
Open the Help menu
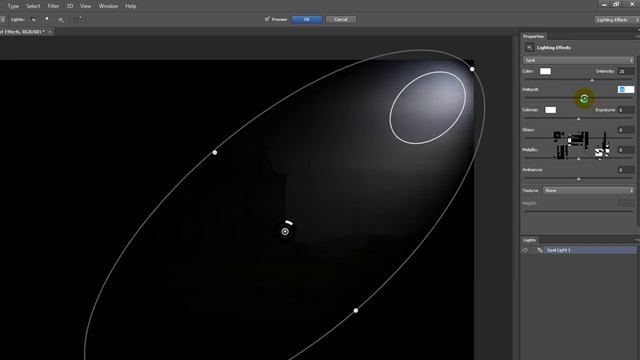click(x=131, y=6)
